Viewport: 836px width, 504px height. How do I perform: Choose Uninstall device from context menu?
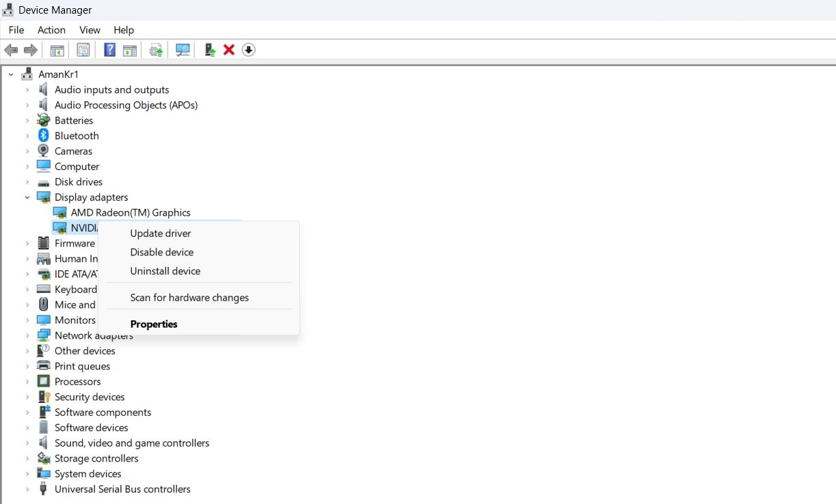coord(165,271)
